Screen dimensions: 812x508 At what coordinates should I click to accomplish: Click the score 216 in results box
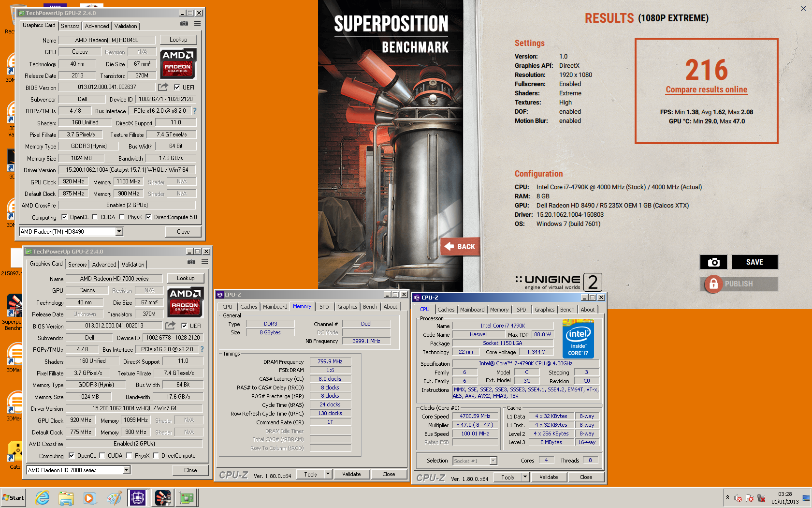pos(707,70)
